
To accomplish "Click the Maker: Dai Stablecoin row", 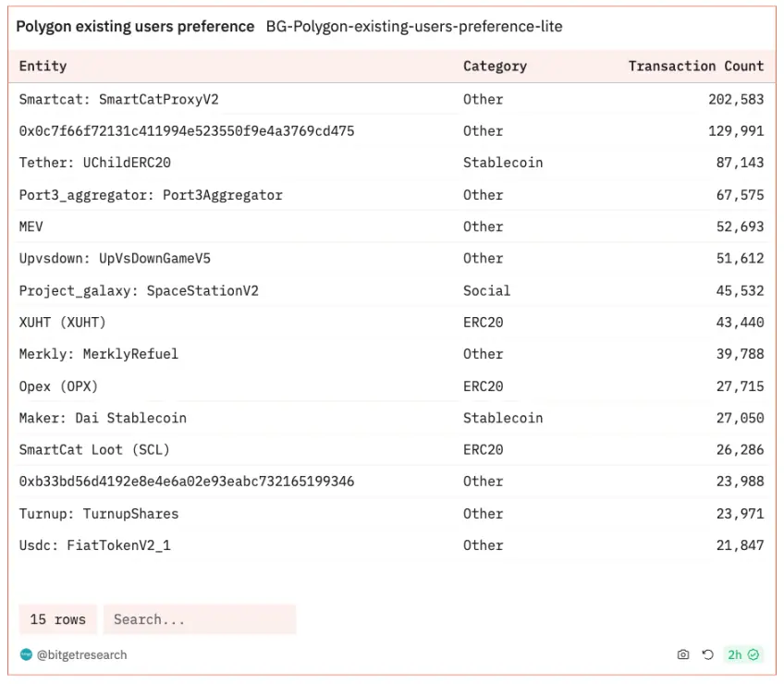I will 103,418.
